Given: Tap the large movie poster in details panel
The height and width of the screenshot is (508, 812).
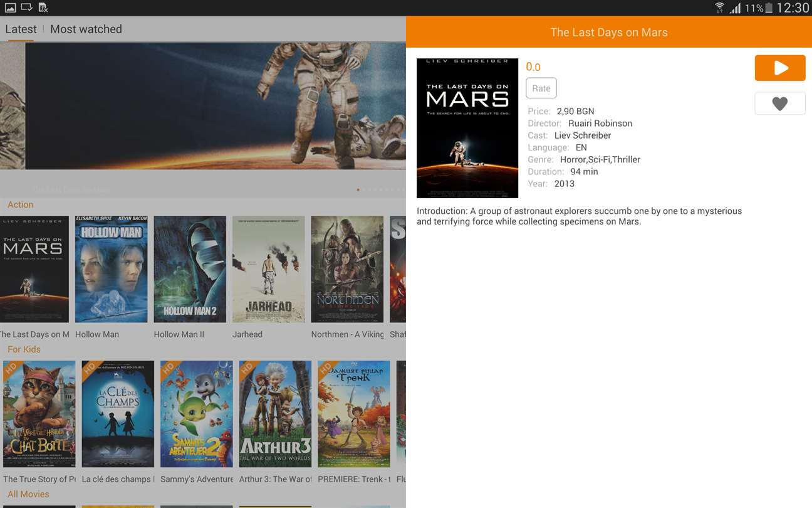Looking at the screenshot, I should 467,128.
